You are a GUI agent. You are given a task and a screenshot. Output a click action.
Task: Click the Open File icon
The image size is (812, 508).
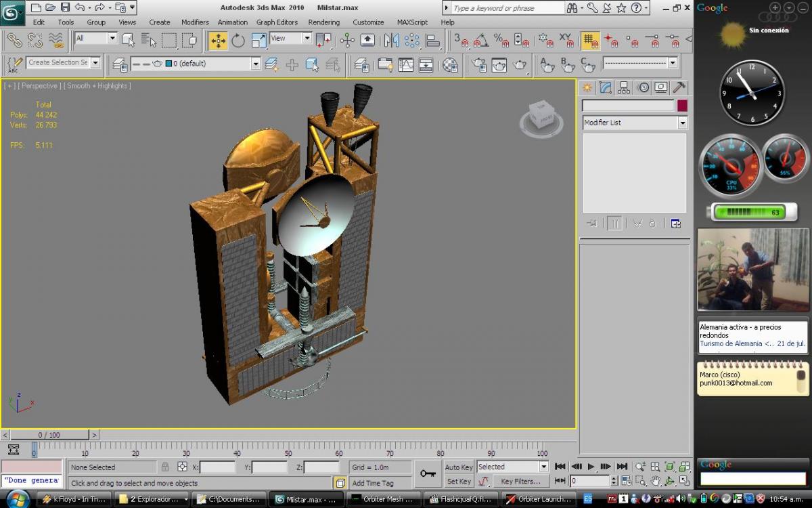[50, 7]
